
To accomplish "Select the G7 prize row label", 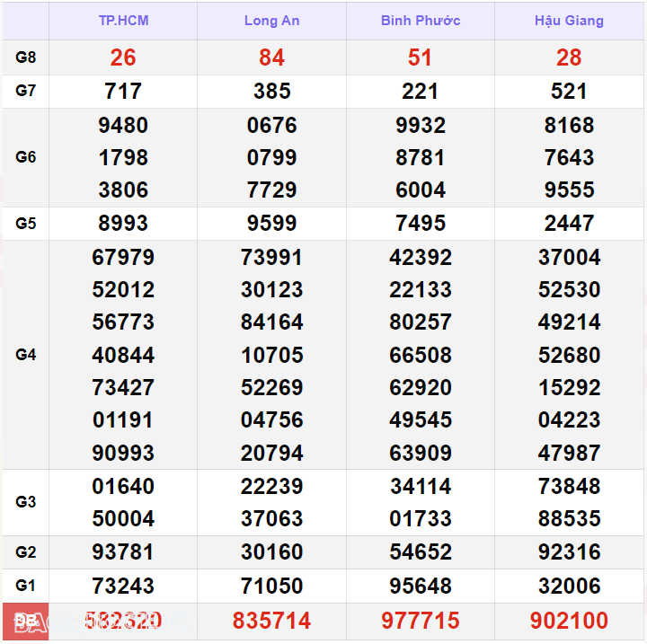I will (26, 91).
